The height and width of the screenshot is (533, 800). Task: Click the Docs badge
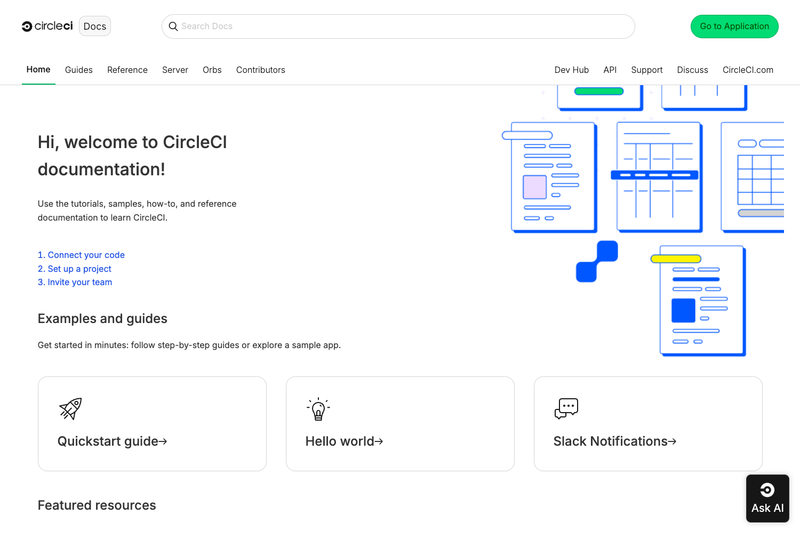95,26
